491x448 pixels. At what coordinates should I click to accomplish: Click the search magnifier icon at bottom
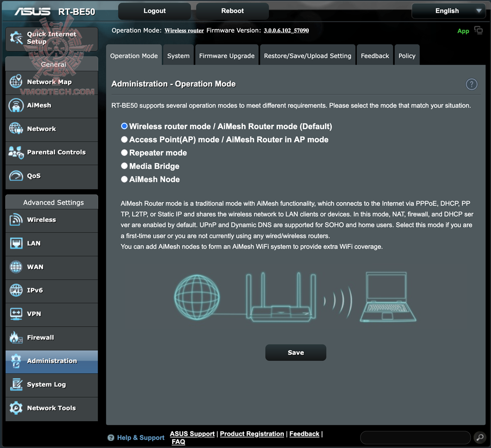coord(480,438)
